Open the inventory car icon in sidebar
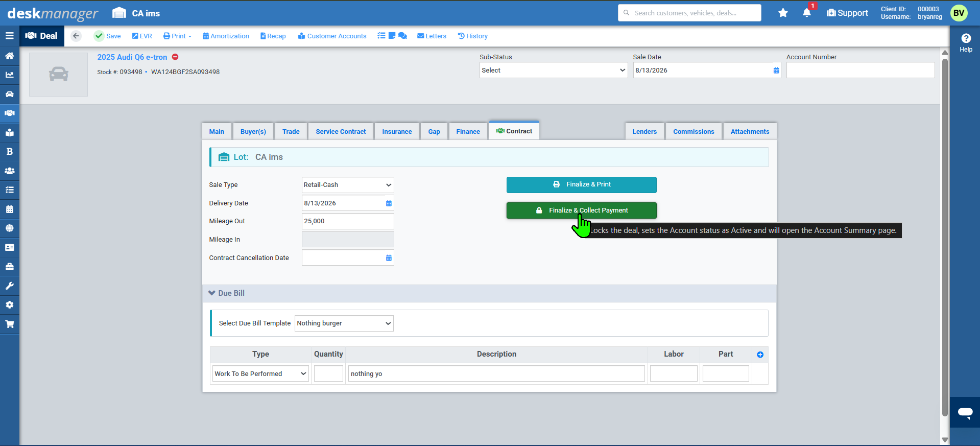Image resolution: width=980 pixels, height=446 pixels. (9, 94)
